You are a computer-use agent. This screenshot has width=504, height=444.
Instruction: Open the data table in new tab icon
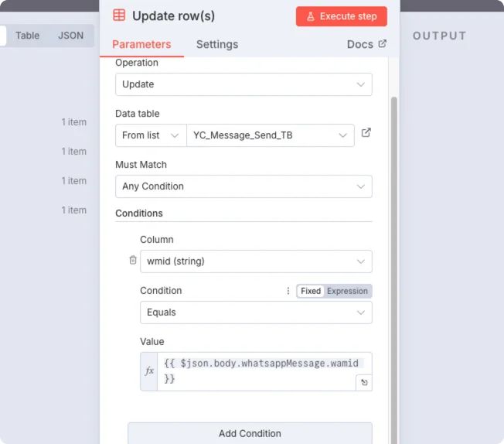pos(366,132)
